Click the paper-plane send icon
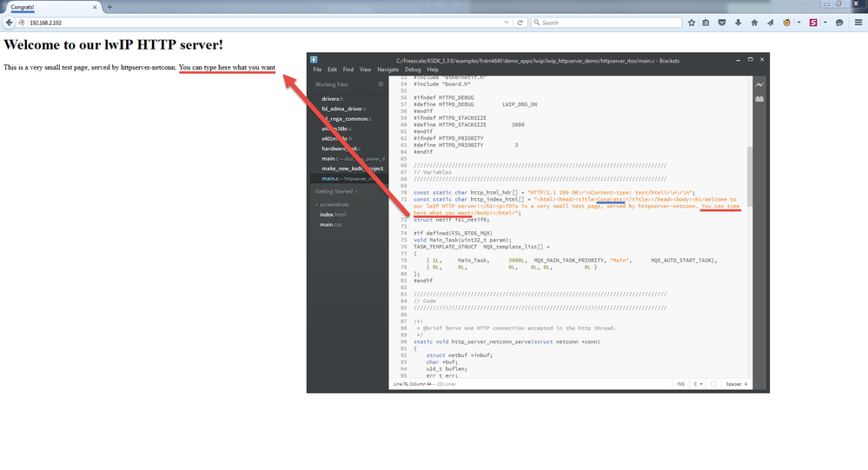This screenshot has height=470, width=868. pyautogui.click(x=770, y=23)
